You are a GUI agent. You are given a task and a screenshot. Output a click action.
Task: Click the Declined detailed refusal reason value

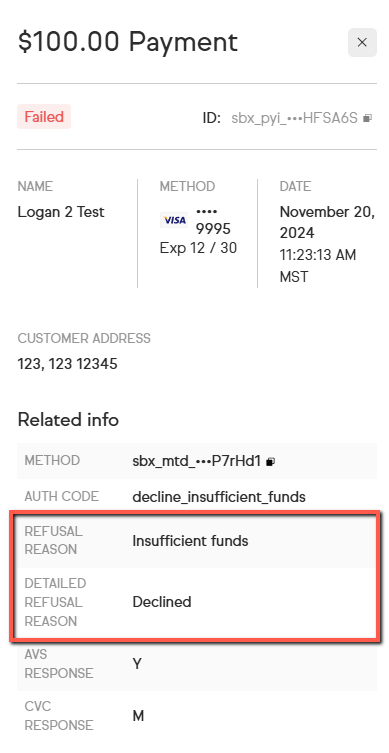162,602
